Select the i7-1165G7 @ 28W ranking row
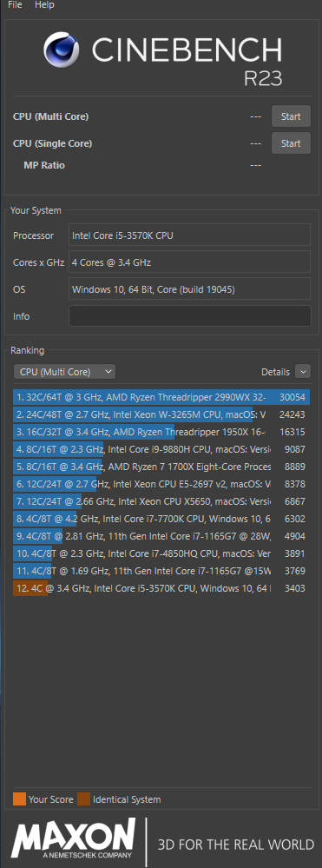This screenshot has width=322, height=868. point(161,536)
